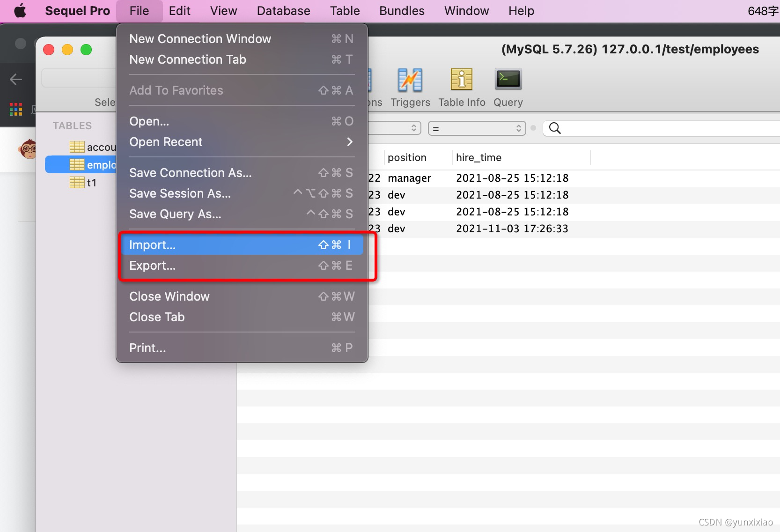780x532 pixels.
Task: Open the Apple menu
Action: pyautogui.click(x=20, y=10)
